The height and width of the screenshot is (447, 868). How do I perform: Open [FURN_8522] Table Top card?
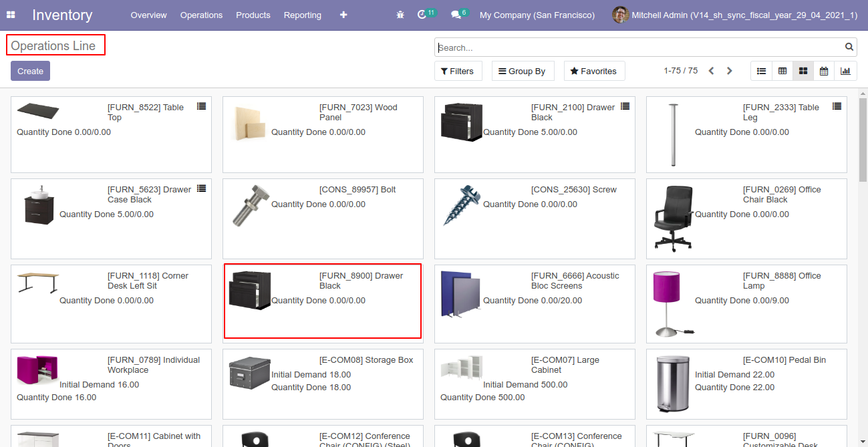111,135
